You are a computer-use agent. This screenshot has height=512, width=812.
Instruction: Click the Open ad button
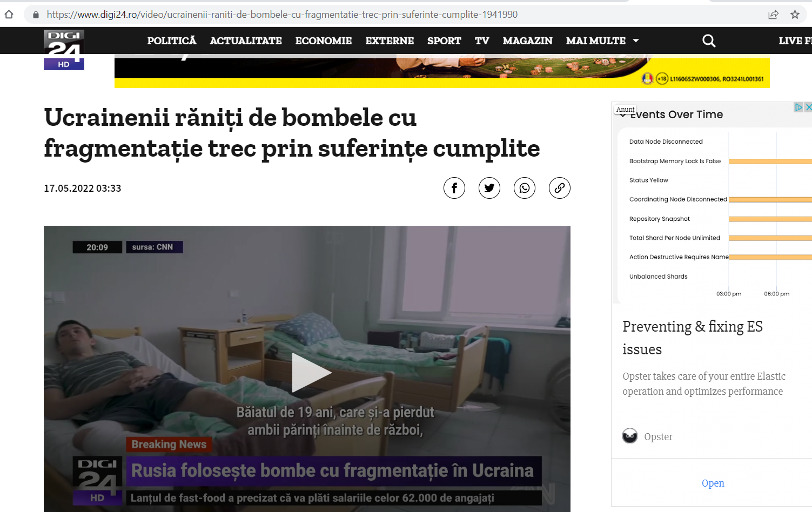(x=713, y=483)
